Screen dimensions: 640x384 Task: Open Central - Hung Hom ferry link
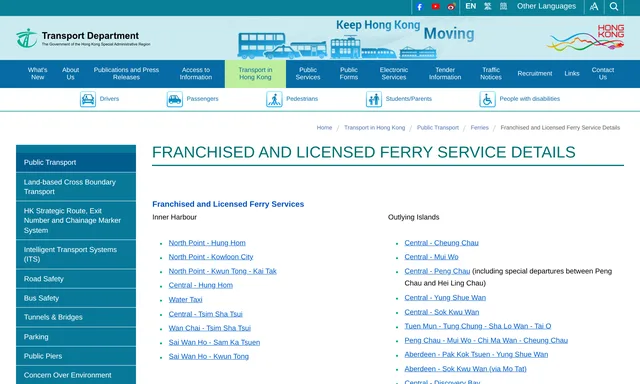coord(200,285)
